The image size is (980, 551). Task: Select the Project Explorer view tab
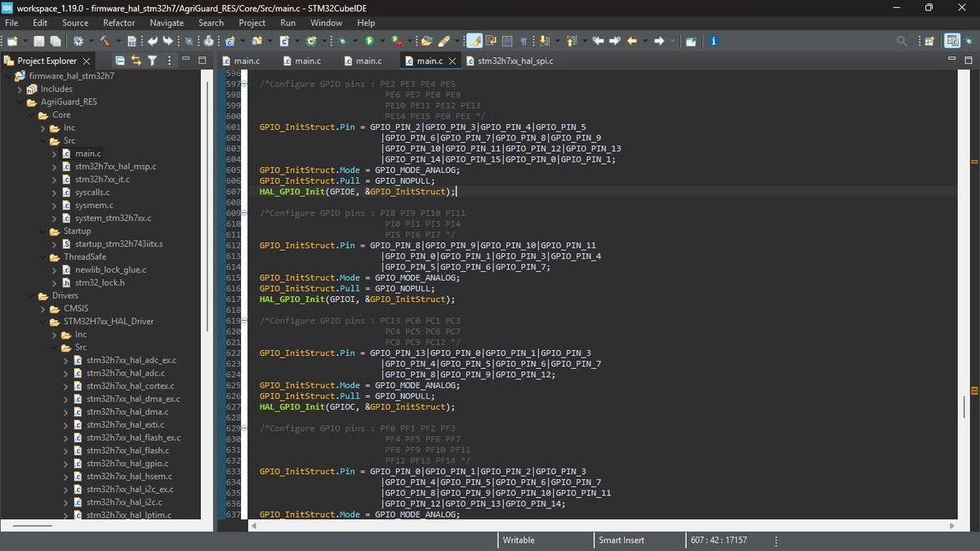tap(47, 60)
